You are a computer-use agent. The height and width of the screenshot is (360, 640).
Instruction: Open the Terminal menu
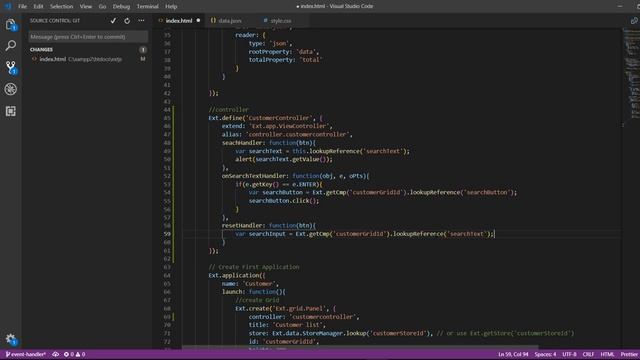click(147, 6)
